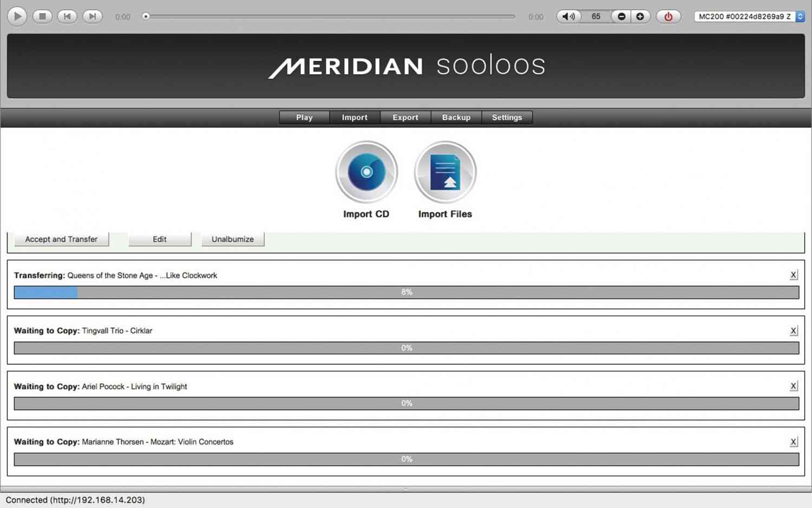Click the playback seek slider handle
812x508 pixels.
pyautogui.click(x=146, y=16)
